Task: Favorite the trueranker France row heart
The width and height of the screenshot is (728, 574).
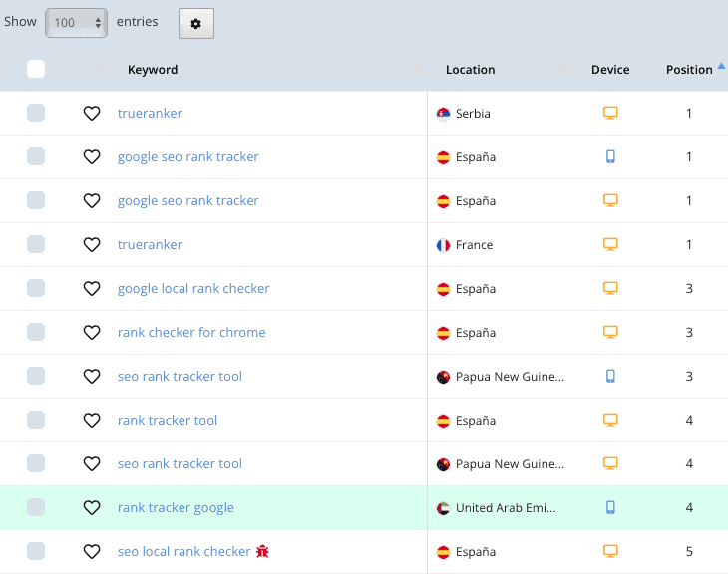Action: (92, 244)
